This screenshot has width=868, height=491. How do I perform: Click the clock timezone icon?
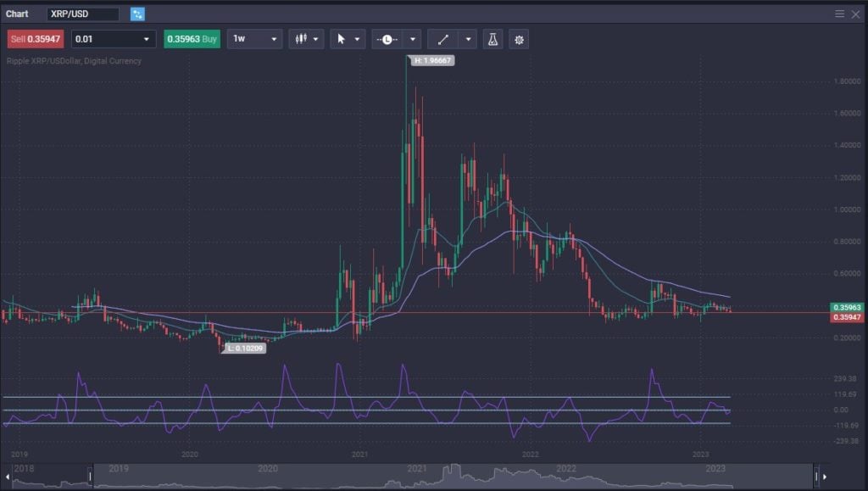pyautogui.click(x=387, y=39)
